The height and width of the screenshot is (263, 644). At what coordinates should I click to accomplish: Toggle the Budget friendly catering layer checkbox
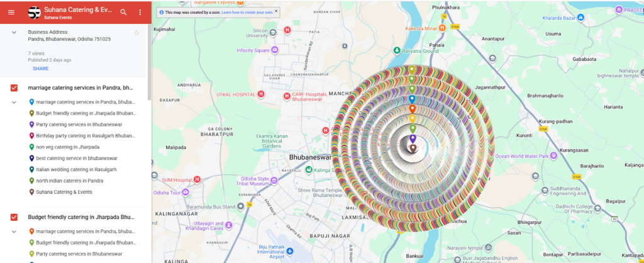[x=14, y=217]
